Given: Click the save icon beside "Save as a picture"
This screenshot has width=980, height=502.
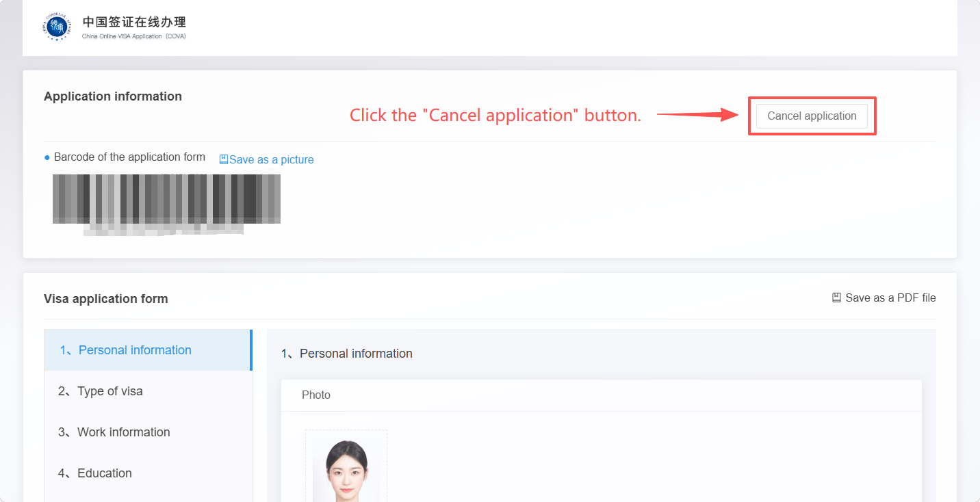Looking at the screenshot, I should pos(223,159).
